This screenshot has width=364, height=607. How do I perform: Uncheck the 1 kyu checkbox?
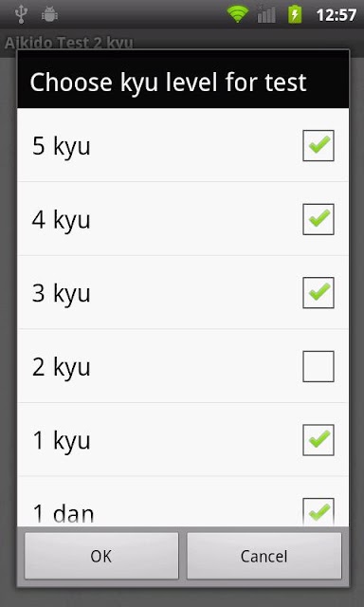318,440
